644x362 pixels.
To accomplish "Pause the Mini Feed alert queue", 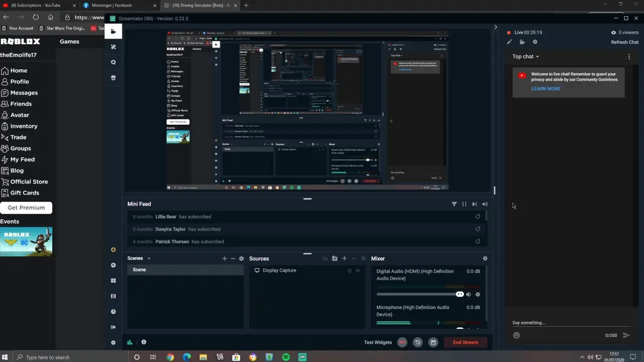I will (x=464, y=204).
